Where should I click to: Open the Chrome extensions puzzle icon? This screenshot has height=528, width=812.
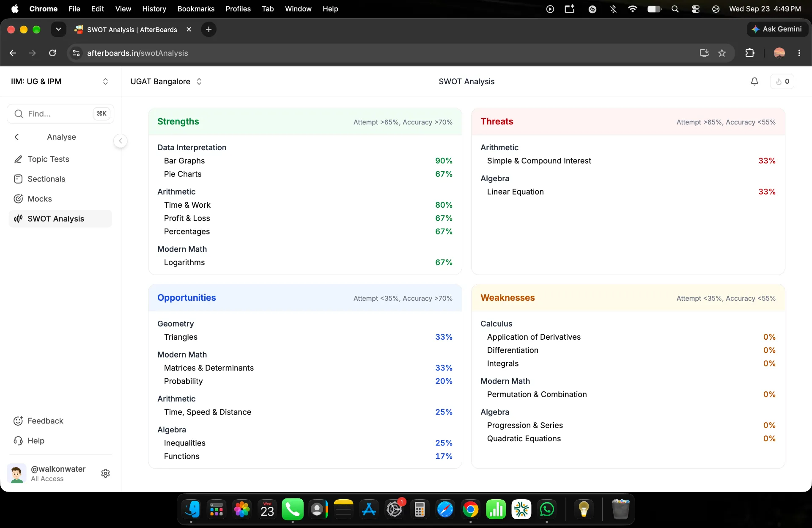[749, 53]
